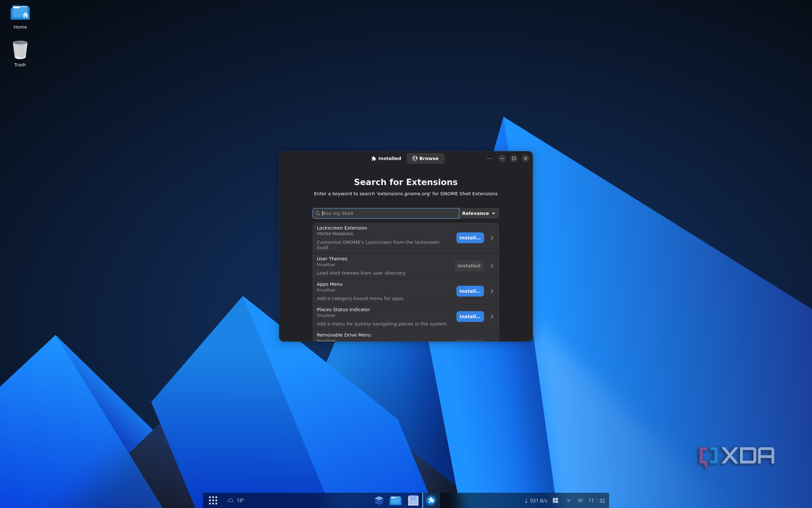
Task: Click the Extension Manager puzzle icon in dock
Action: coord(431,500)
